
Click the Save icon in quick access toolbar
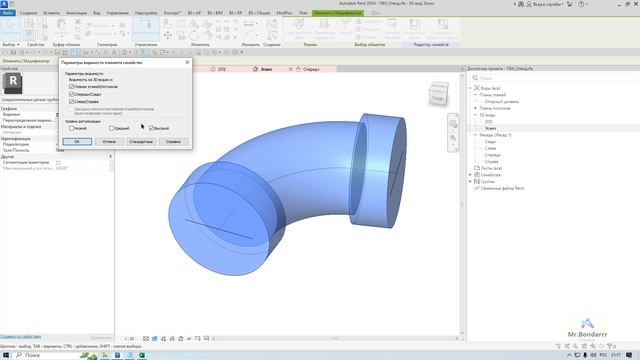(x=13, y=53)
